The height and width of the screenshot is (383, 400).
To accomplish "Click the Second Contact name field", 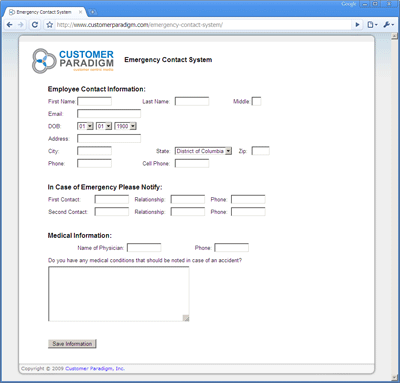I will click(112, 212).
